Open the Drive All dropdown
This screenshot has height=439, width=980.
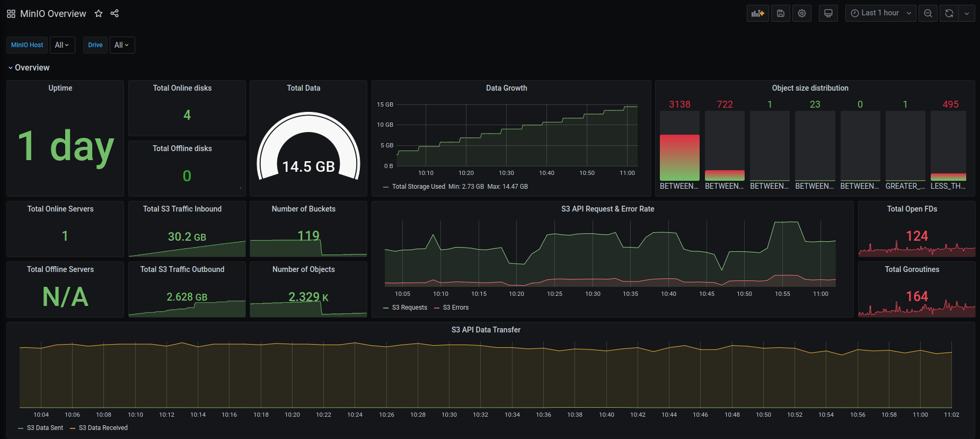(122, 45)
